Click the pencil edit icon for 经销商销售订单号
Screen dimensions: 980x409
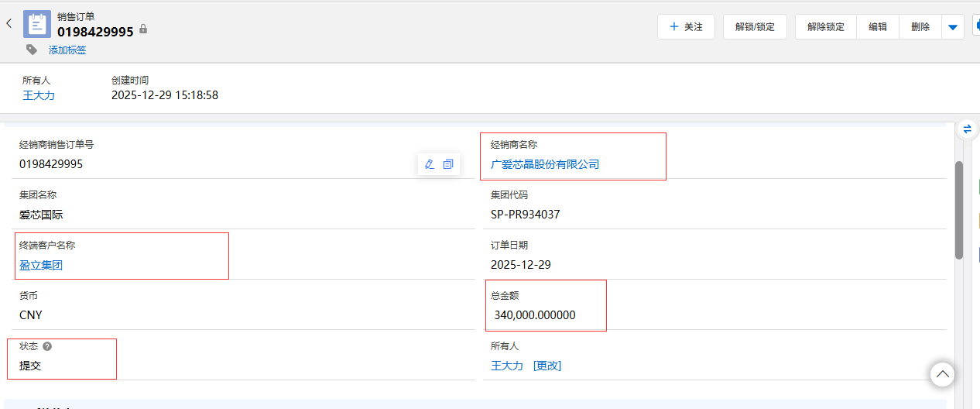click(x=430, y=164)
